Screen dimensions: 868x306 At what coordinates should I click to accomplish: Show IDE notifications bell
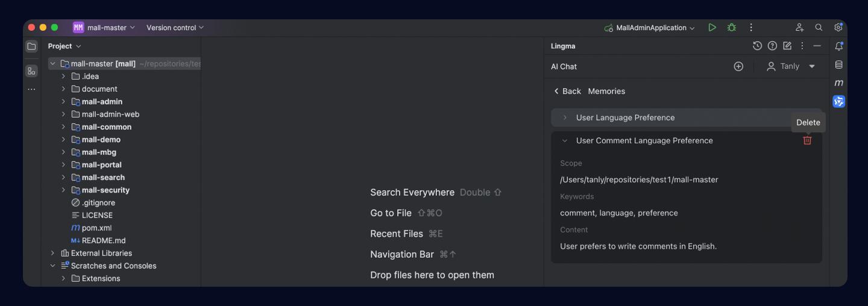(x=838, y=46)
